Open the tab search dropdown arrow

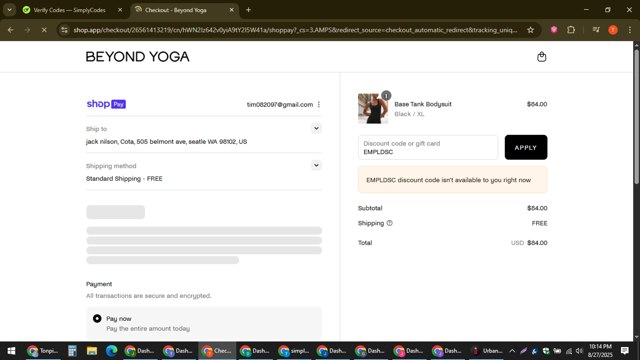pyautogui.click(x=9, y=10)
